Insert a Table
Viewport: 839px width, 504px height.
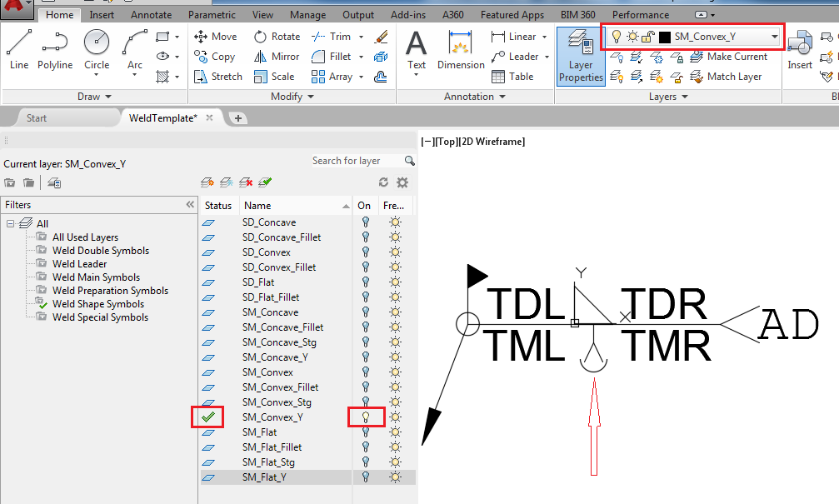[x=512, y=77]
